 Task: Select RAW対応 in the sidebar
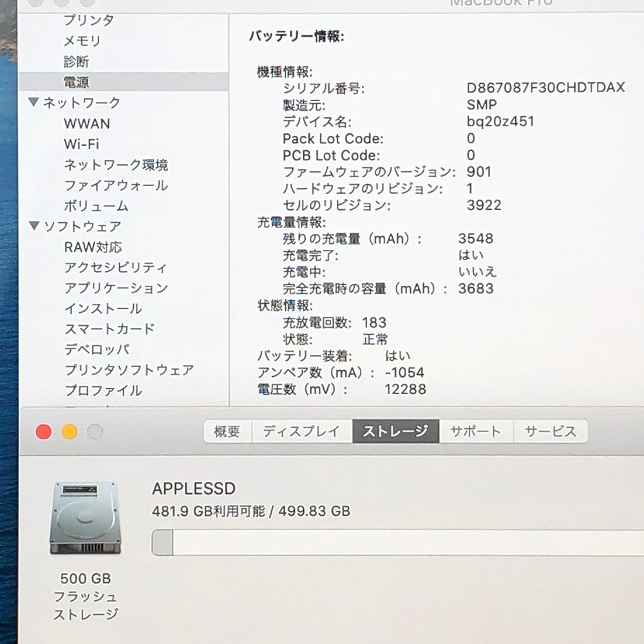pos(93,247)
